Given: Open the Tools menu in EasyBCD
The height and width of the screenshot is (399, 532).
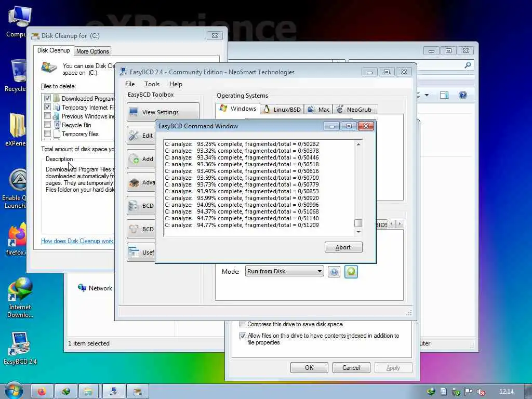Looking at the screenshot, I should coord(152,84).
